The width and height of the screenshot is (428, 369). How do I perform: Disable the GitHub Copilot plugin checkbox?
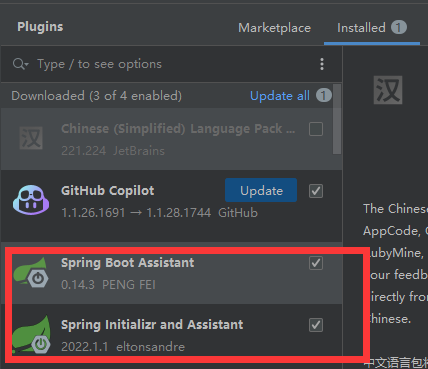click(x=316, y=191)
